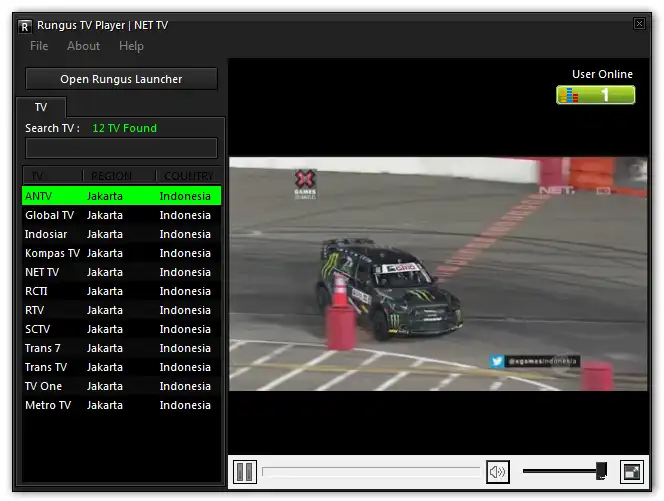
Task: Select the Trans TV channel
Action: pyautogui.click(x=122, y=367)
